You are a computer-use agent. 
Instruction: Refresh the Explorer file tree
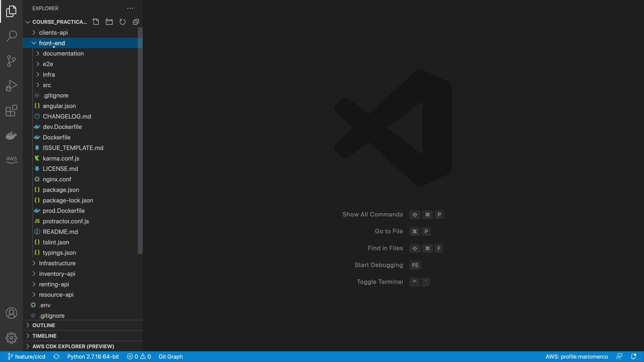(122, 22)
